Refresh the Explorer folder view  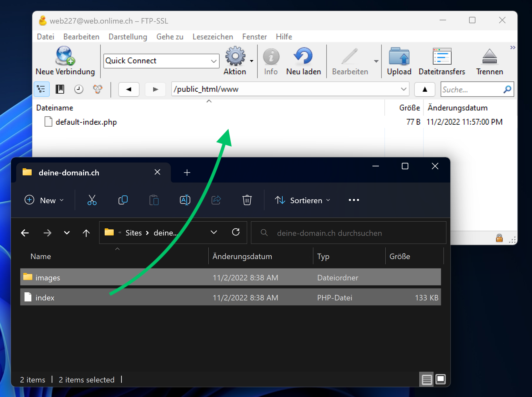pyautogui.click(x=236, y=232)
